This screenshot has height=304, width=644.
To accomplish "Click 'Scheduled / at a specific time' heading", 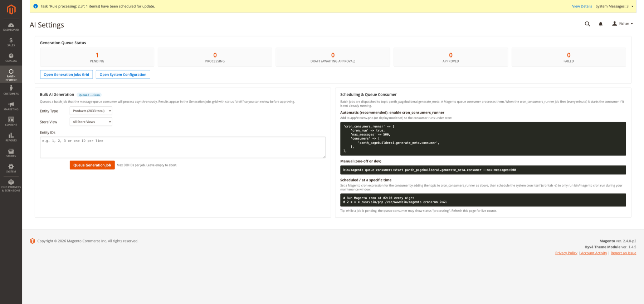I will coord(366,180).
